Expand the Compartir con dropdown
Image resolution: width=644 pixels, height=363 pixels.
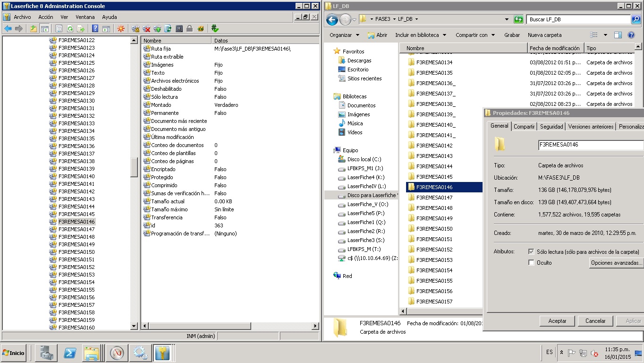click(475, 35)
